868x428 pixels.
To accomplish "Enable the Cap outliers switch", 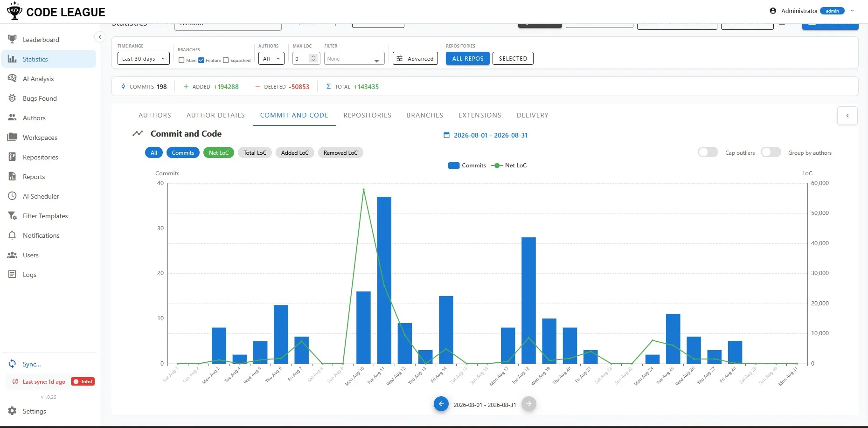I will point(708,152).
